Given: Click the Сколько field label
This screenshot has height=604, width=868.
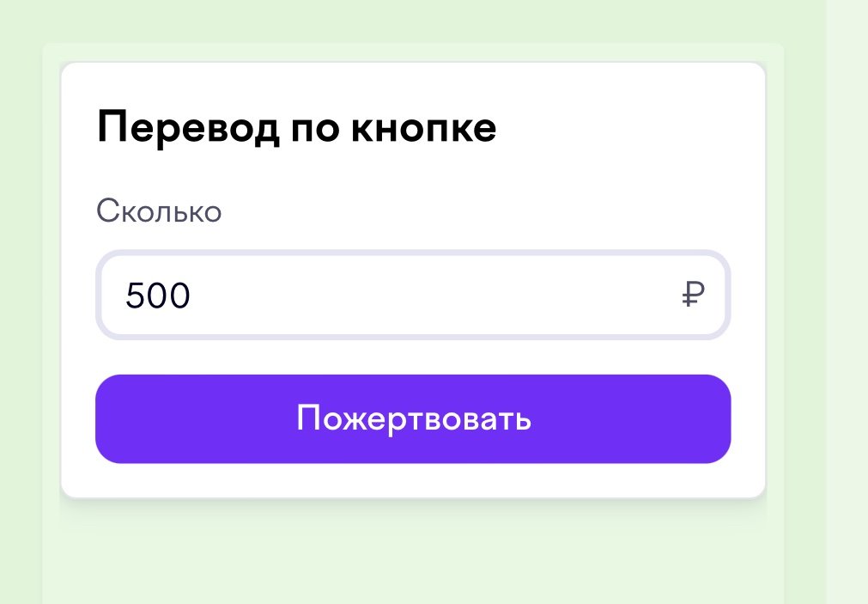Looking at the screenshot, I should coord(159,211).
